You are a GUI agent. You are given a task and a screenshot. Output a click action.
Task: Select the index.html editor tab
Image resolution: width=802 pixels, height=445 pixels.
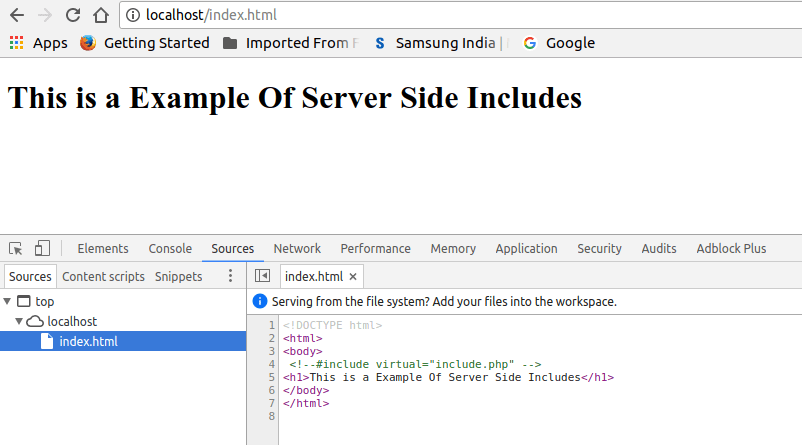[314, 277]
